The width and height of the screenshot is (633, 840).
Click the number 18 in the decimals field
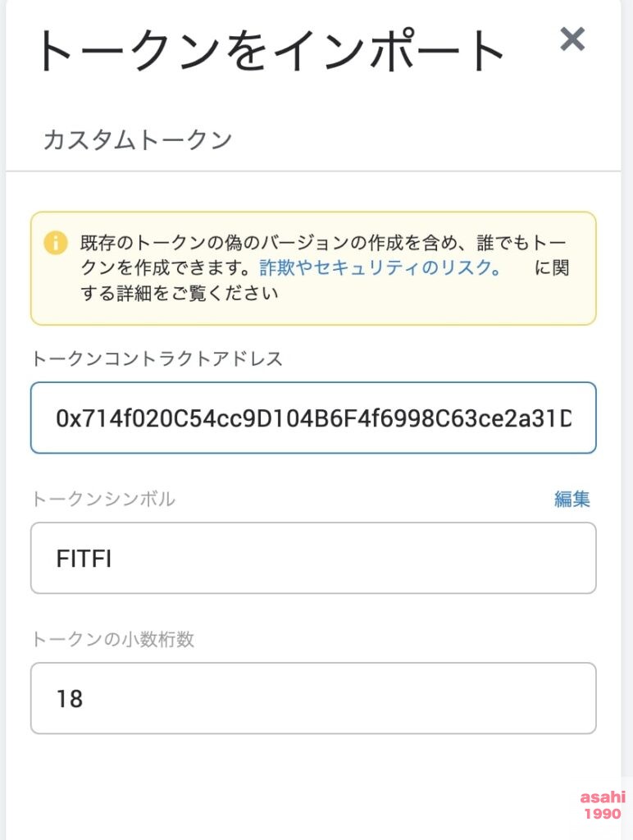coord(70,699)
